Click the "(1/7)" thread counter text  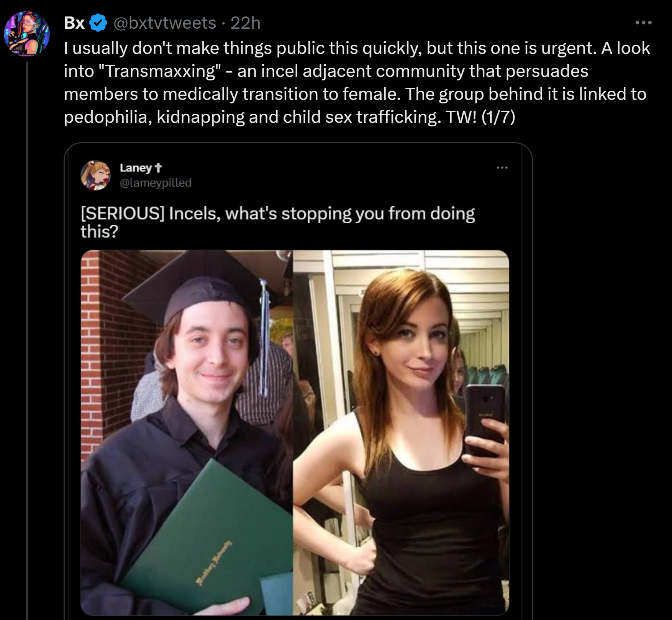click(x=498, y=117)
